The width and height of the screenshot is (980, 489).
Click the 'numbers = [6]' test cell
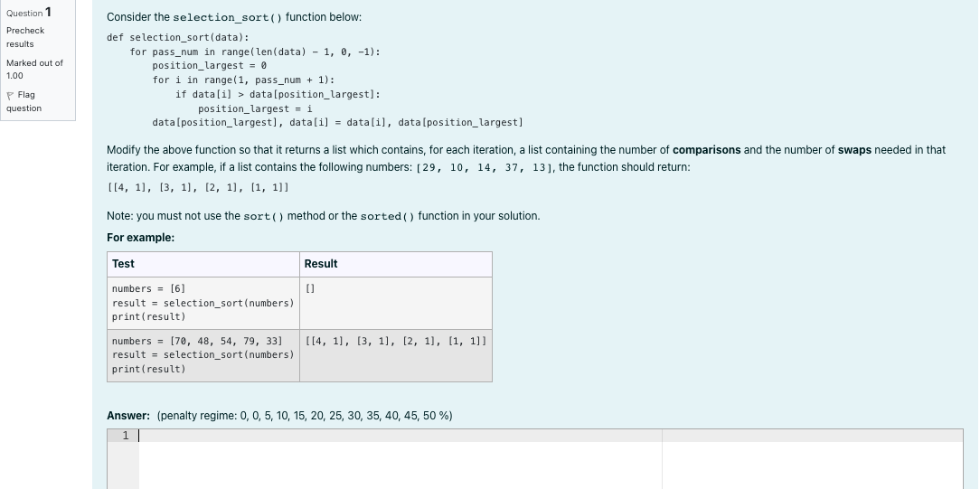[x=203, y=303]
